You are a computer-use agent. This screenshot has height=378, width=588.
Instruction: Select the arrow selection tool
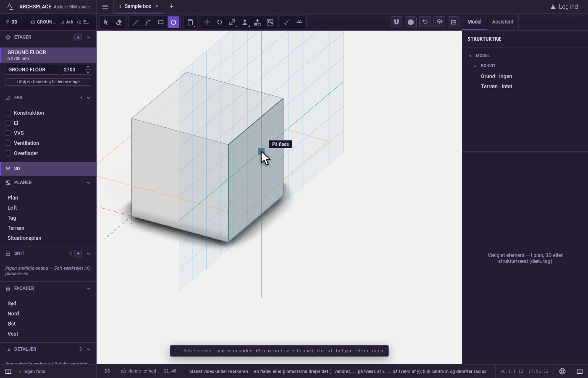point(106,22)
